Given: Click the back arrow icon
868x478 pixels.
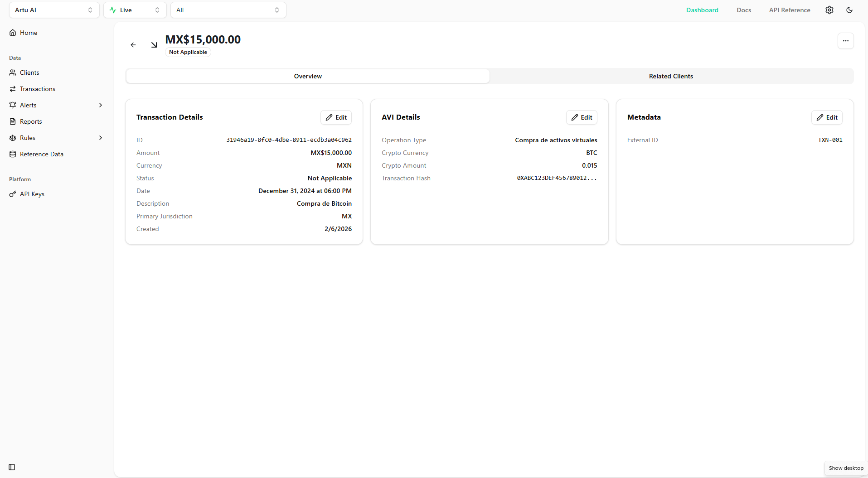Looking at the screenshot, I should (x=133, y=45).
